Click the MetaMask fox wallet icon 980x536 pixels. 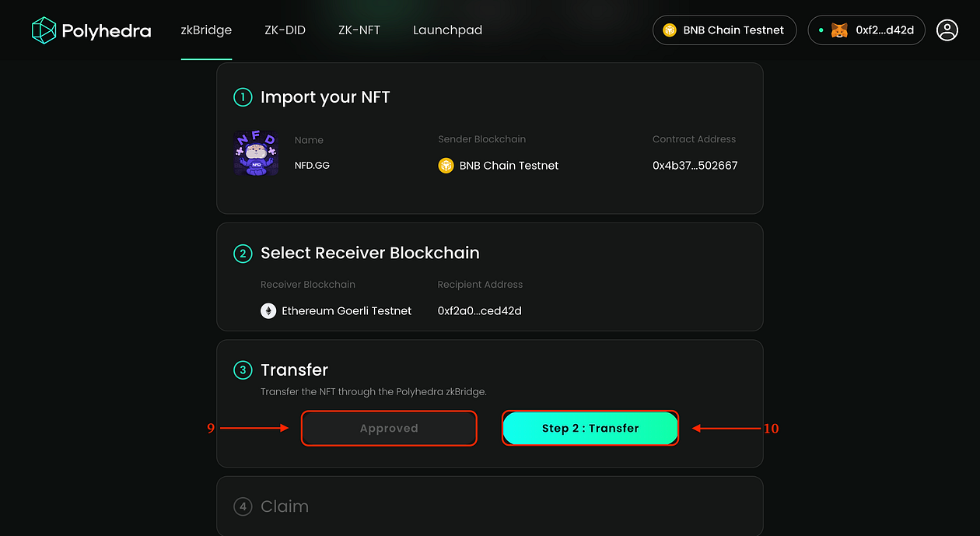839,30
